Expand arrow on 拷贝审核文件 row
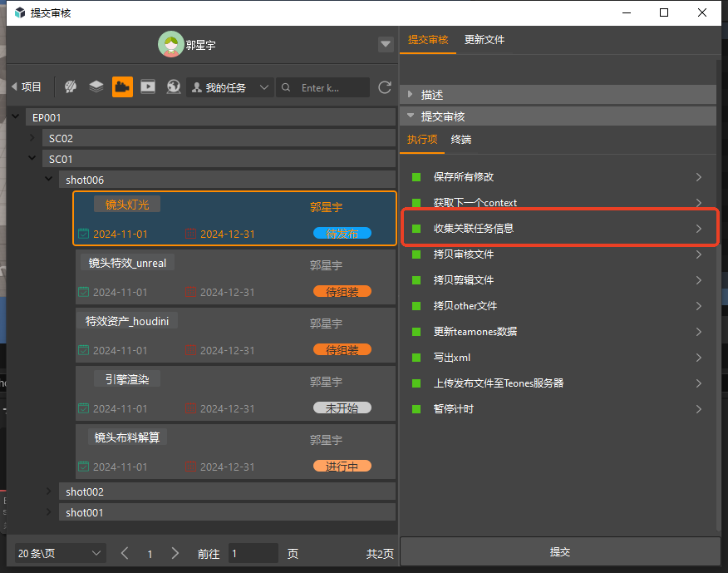The width and height of the screenshot is (728, 573). point(699,254)
